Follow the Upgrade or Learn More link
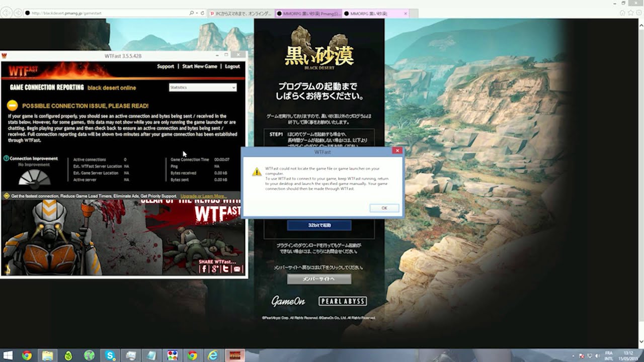The width and height of the screenshot is (644, 362). pos(203,196)
